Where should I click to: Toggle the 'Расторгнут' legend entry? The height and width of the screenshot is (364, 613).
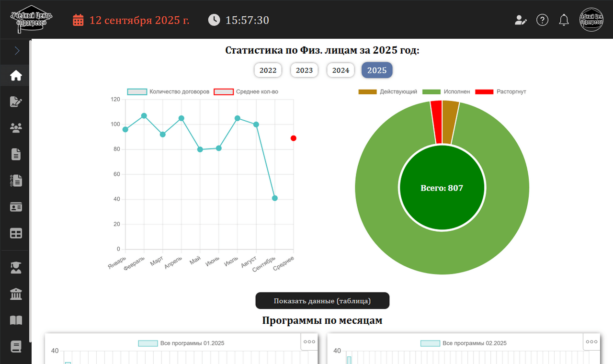499,91
